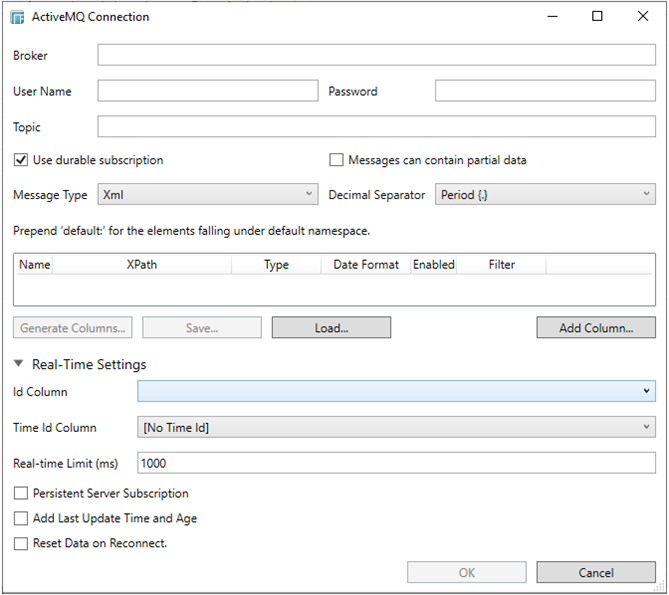Viewport: 669px width, 595px height.
Task: Toggle the Use durable subscription checkbox
Action: point(21,160)
